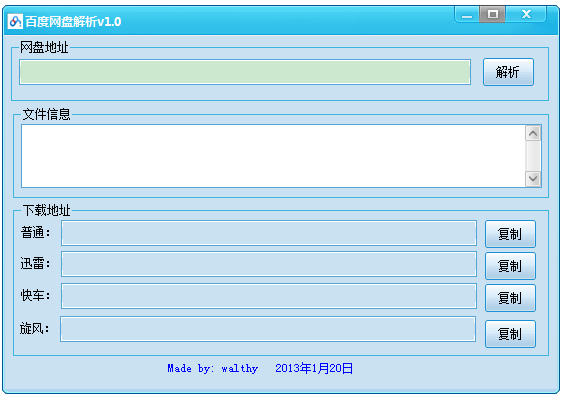
Task: Close the 百度网盘解析v1.0 window
Action: pyautogui.click(x=526, y=14)
